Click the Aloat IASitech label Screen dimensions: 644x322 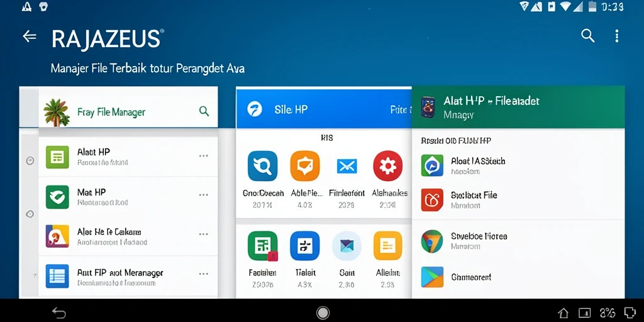[x=478, y=161]
